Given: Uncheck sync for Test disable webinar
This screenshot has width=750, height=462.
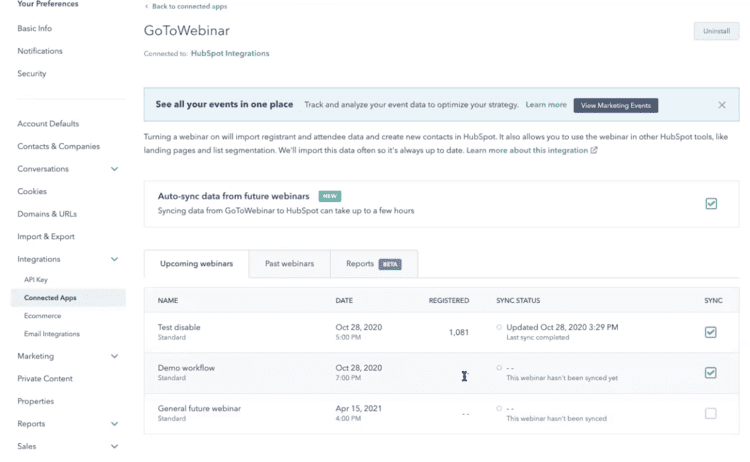Looking at the screenshot, I should [x=710, y=332].
